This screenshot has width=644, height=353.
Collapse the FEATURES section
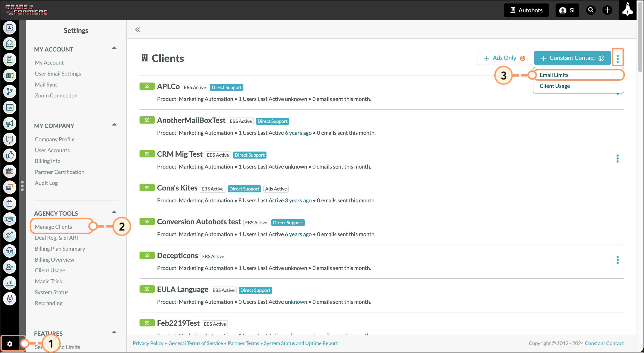[114, 332]
